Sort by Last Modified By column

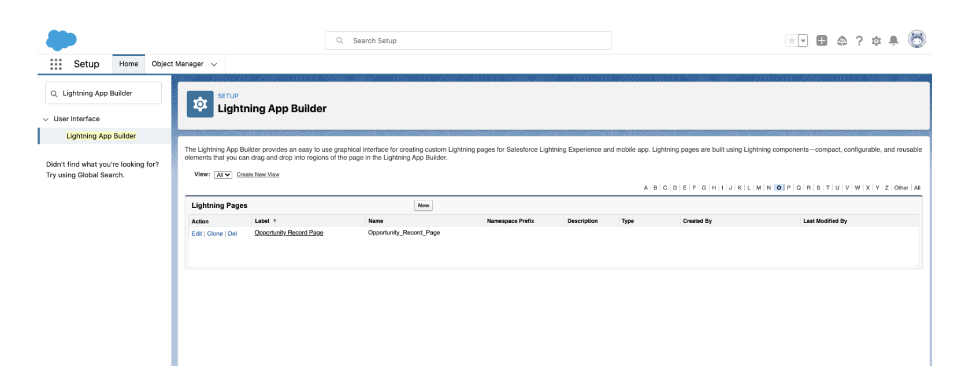tap(825, 221)
